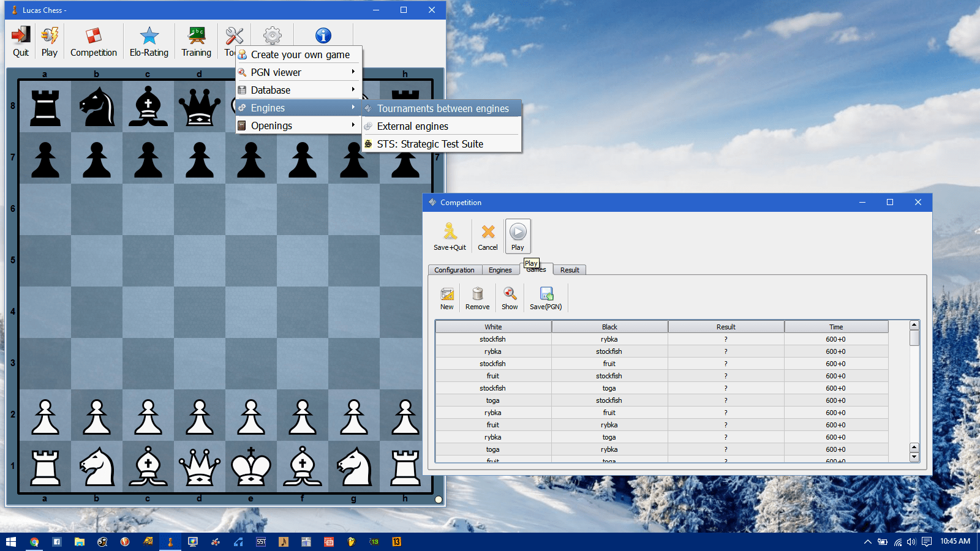
Task: Expand the Database submenu
Action: coord(299,90)
